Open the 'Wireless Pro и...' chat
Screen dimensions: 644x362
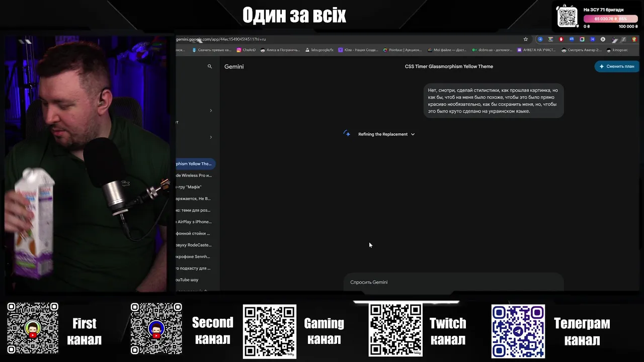tap(195, 175)
